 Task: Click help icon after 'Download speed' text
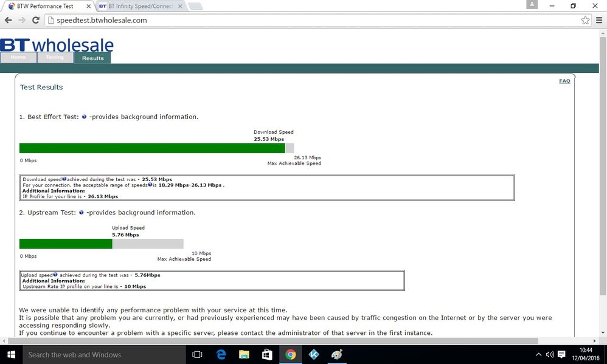64,179
